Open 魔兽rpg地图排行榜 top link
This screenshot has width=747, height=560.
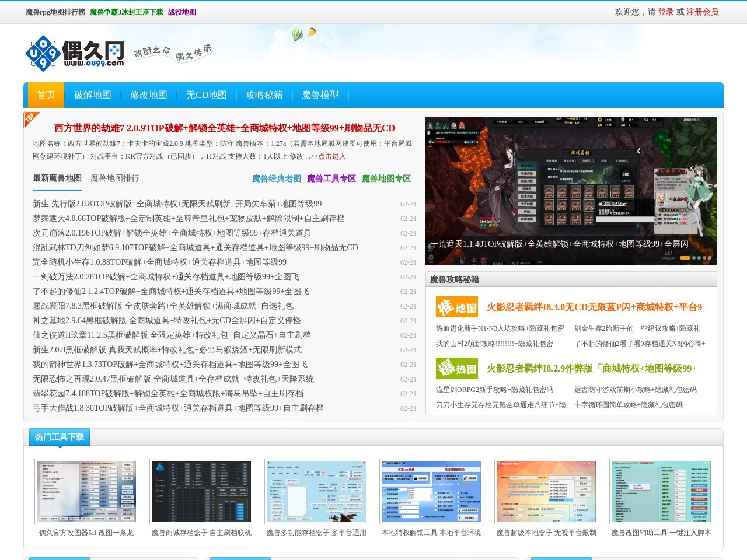coord(55,12)
